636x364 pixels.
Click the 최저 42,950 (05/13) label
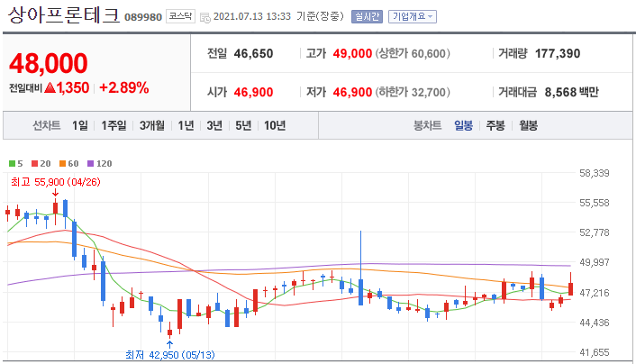(170, 355)
